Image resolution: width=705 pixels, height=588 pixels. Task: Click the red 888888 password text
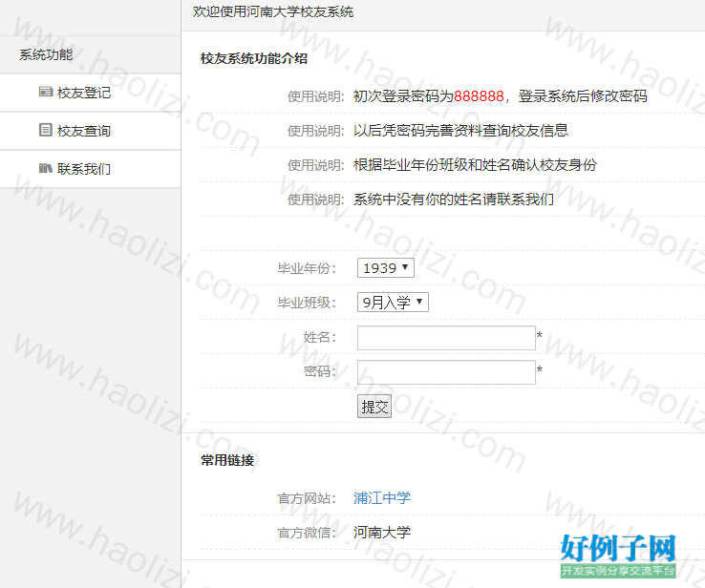click(479, 96)
